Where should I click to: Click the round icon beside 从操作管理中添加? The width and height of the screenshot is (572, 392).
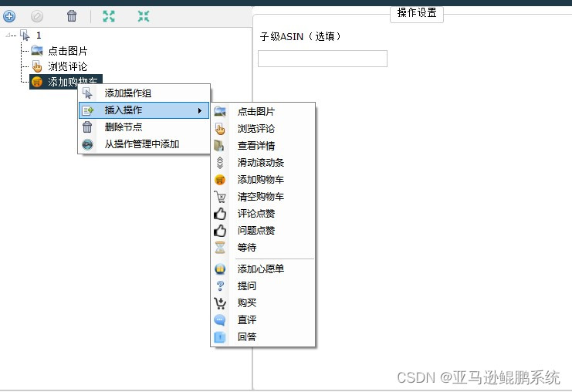[87, 144]
